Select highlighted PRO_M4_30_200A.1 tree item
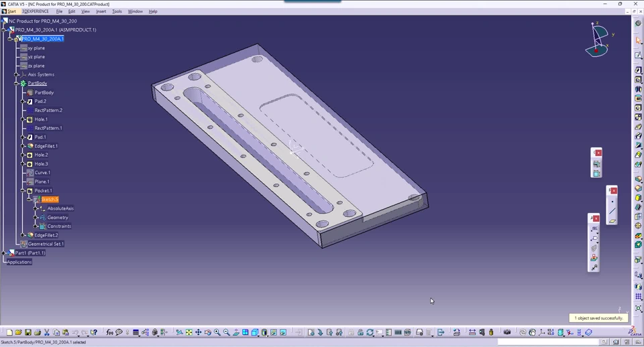The image size is (644, 347). point(43,39)
